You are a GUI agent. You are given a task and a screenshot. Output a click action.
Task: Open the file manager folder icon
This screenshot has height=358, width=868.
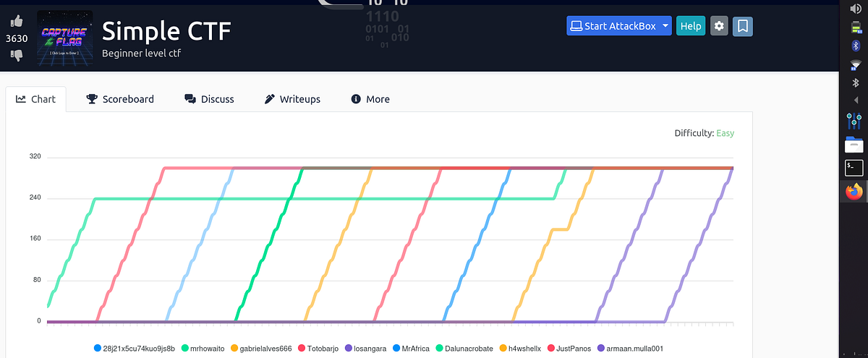point(854,145)
